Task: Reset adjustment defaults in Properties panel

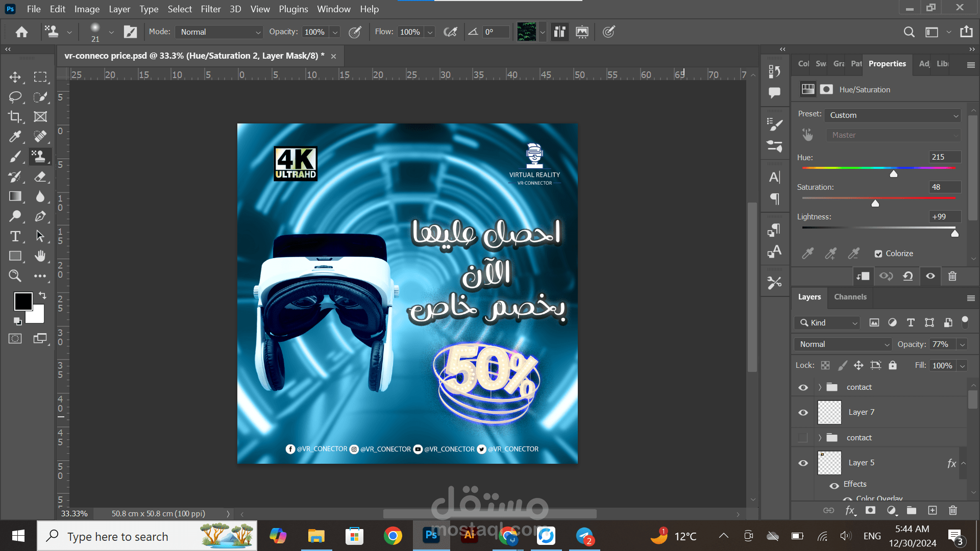Action: coord(908,276)
